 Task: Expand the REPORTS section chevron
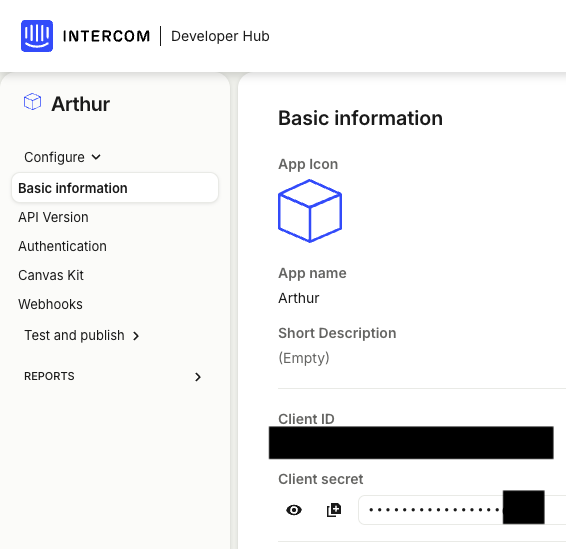[197, 377]
